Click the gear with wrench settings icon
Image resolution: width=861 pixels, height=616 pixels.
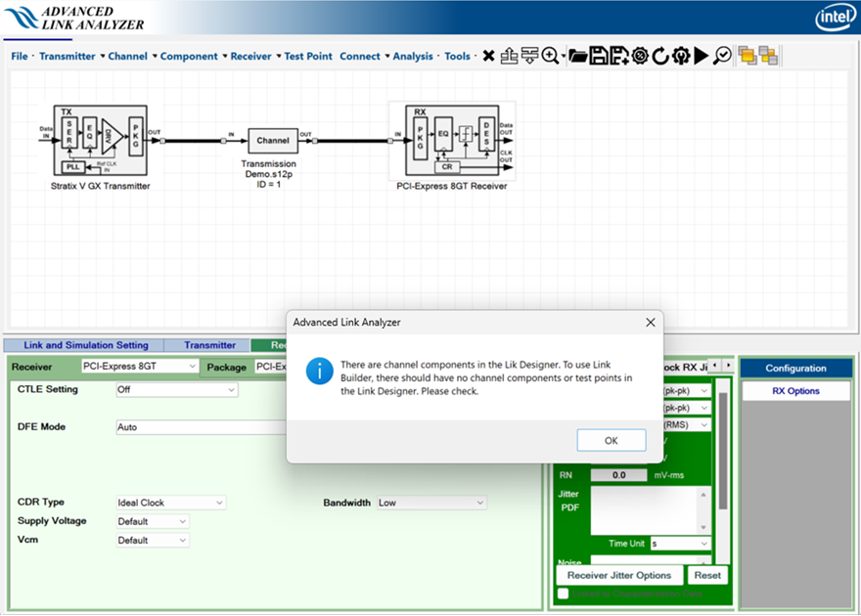[x=681, y=57]
